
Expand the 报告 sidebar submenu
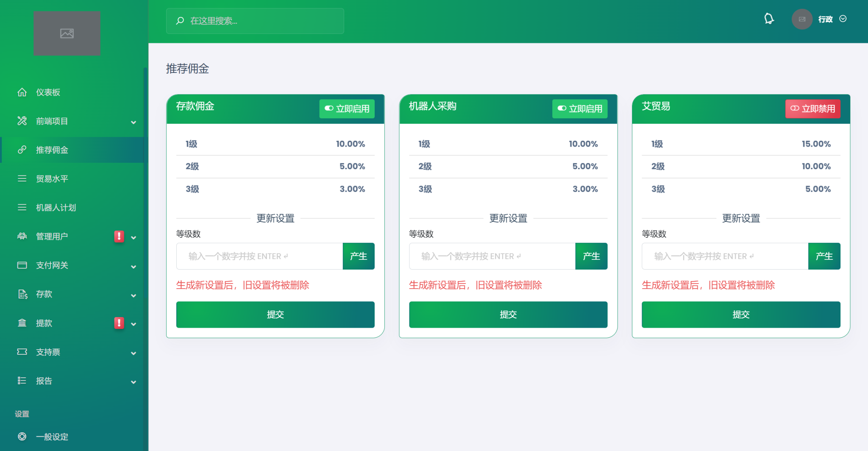(134, 381)
